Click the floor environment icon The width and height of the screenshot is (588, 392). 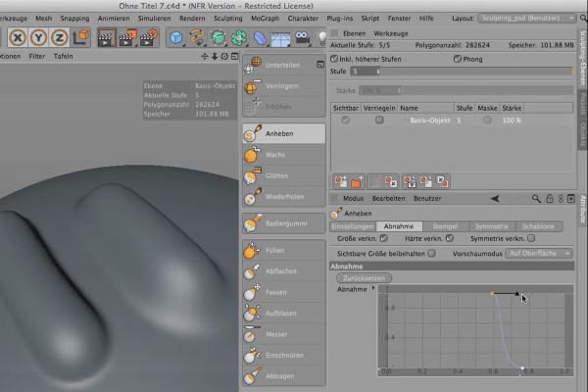pyautogui.click(x=280, y=38)
